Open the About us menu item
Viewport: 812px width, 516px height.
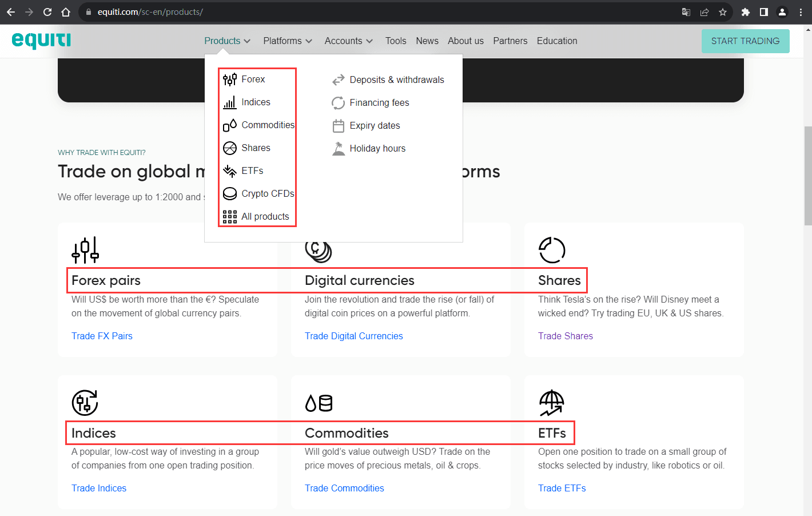465,41
